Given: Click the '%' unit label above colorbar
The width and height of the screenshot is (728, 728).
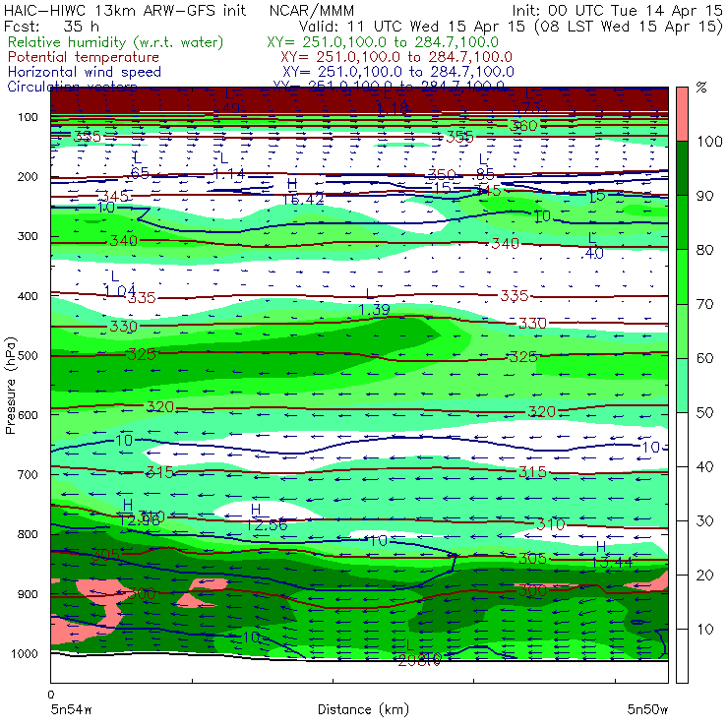Looking at the screenshot, I should pyautogui.click(x=701, y=88).
